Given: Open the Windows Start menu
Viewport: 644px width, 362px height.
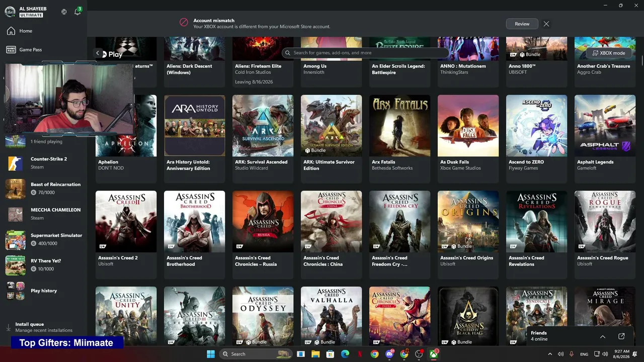Looking at the screenshot, I should [211, 354].
